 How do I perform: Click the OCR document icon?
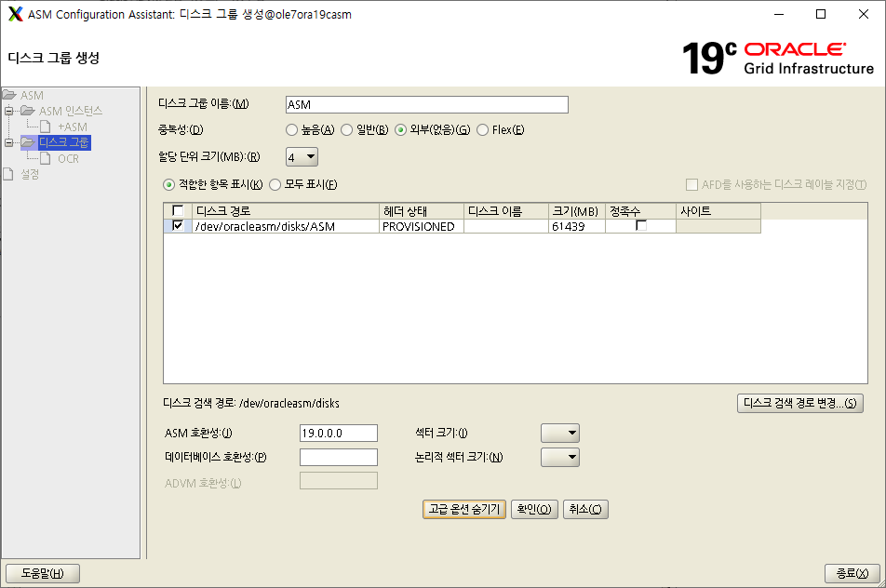point(46,159)
